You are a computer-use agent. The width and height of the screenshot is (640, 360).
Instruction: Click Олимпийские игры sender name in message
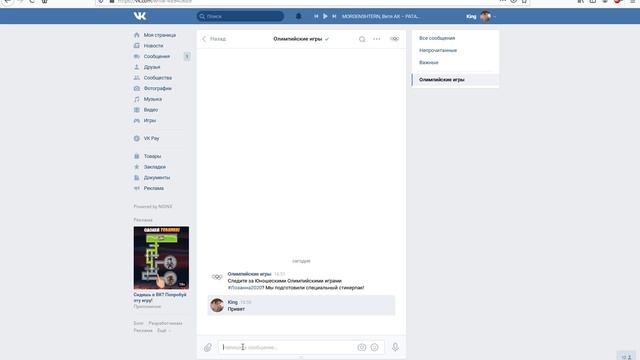click(x=249, y=274)
